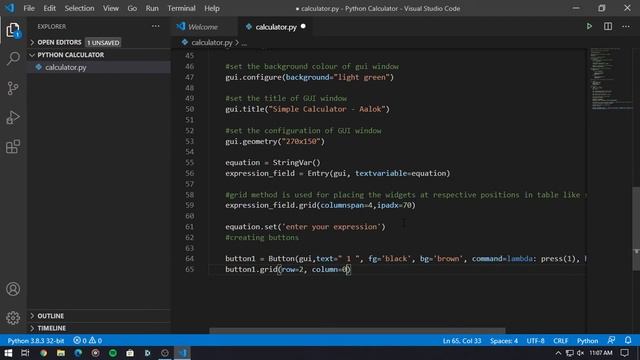Open the View menu

[x=111, y=8]
